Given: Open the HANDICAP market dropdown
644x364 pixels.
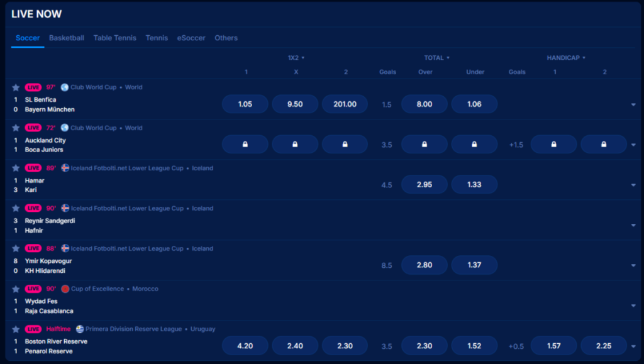Looking at the screenshot, I should (x=565, y=57).
